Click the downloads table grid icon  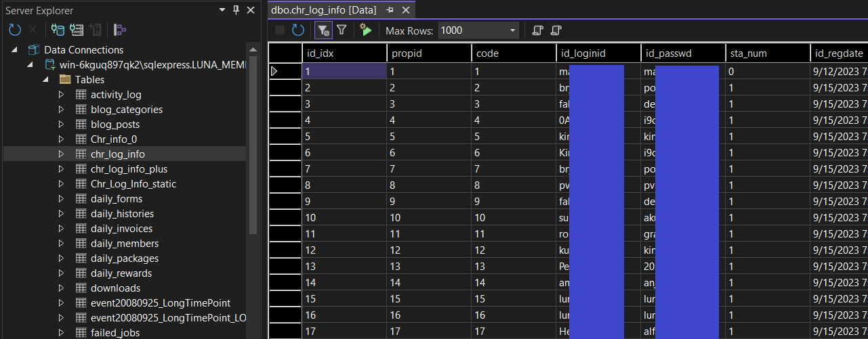81,288
